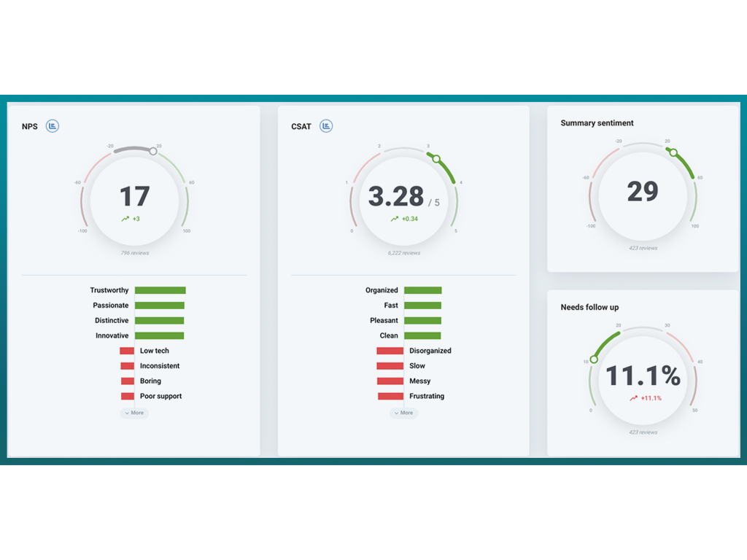Click the CSAT gauge handle knob
The width and height of the screenshot is (747, 560).
click(436, 158)
